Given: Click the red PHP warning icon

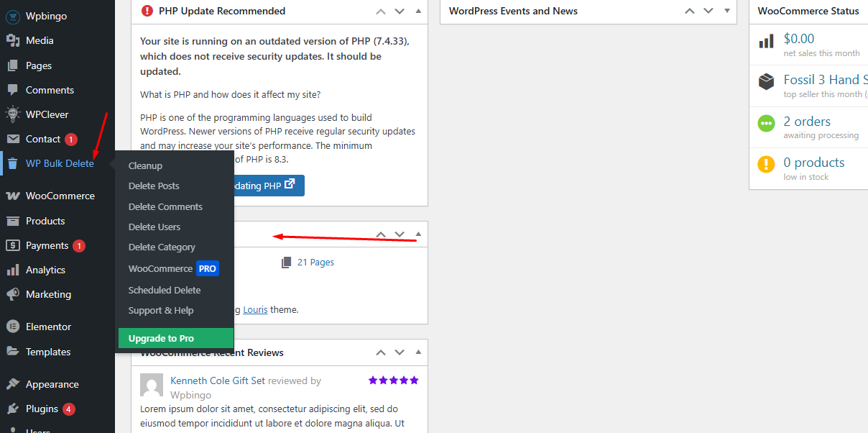Looking at the screenshot, I should coord(147,11).
